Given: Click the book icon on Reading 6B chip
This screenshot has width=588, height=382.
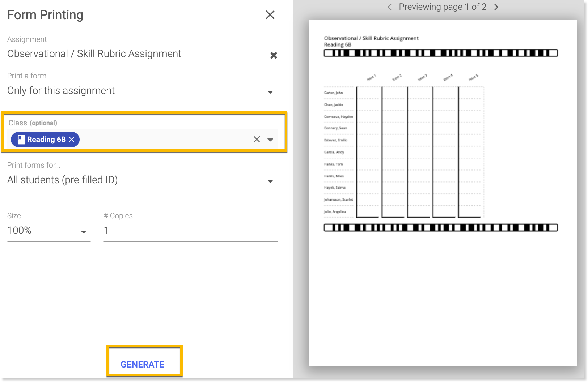Looking at the screenshot, I should (21, 140).
